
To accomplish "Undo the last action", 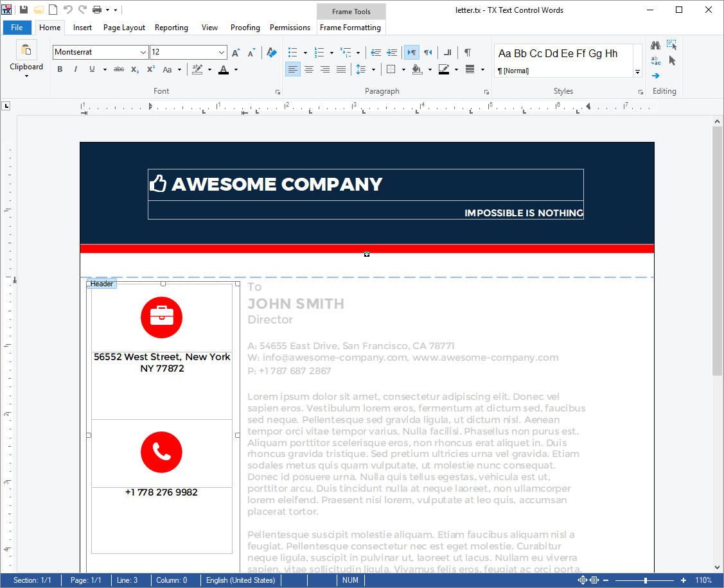I will click(x=68, y=10).
